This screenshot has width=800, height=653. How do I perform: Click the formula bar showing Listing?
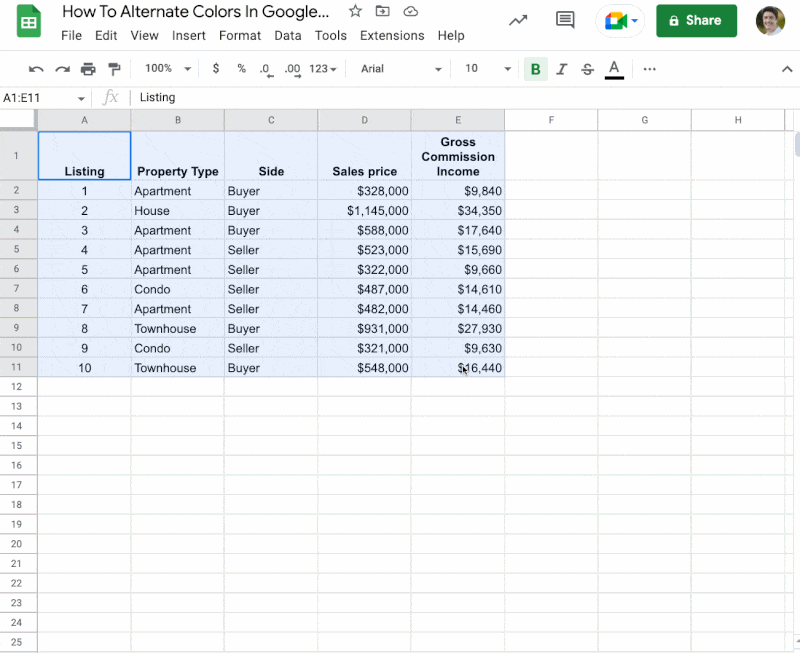click(x=464, y=97)
